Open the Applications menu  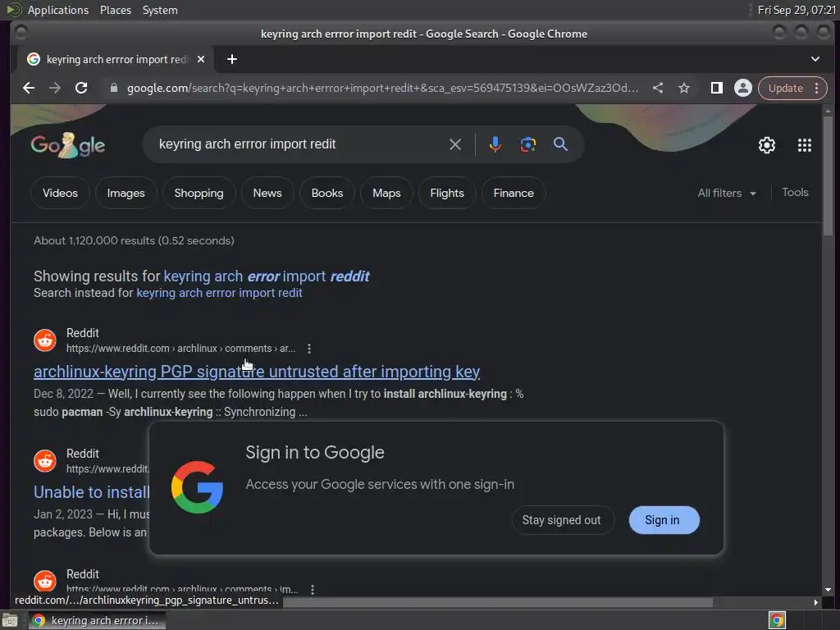58,10
